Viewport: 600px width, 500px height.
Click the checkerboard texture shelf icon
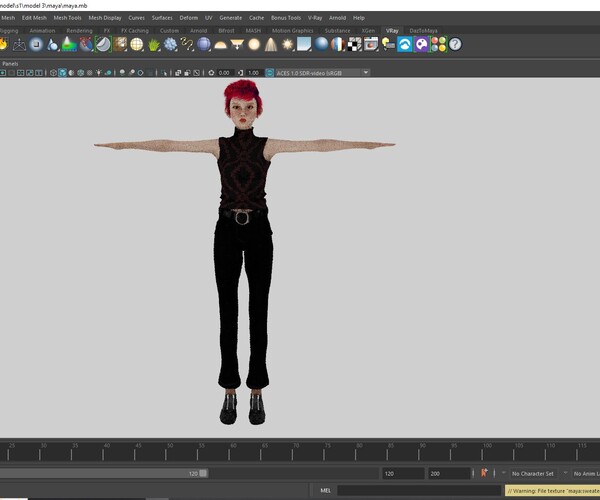[354, 44]
